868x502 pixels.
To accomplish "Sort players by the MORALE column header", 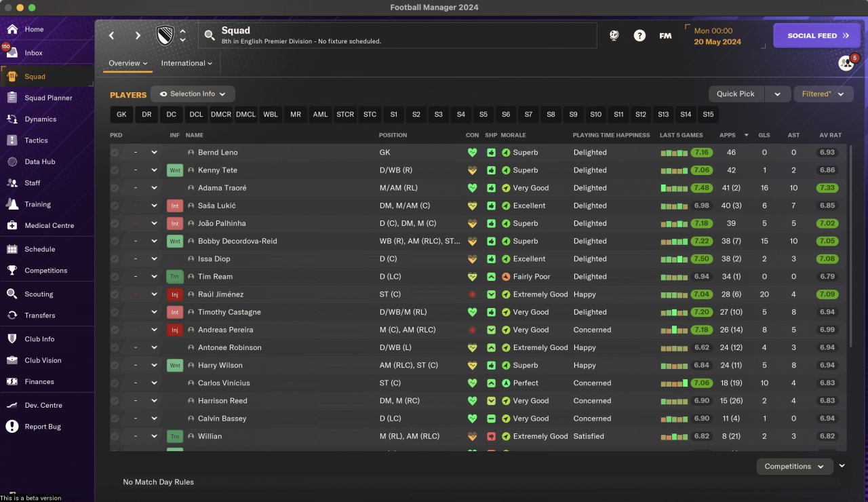I will [x=513, y=135].
